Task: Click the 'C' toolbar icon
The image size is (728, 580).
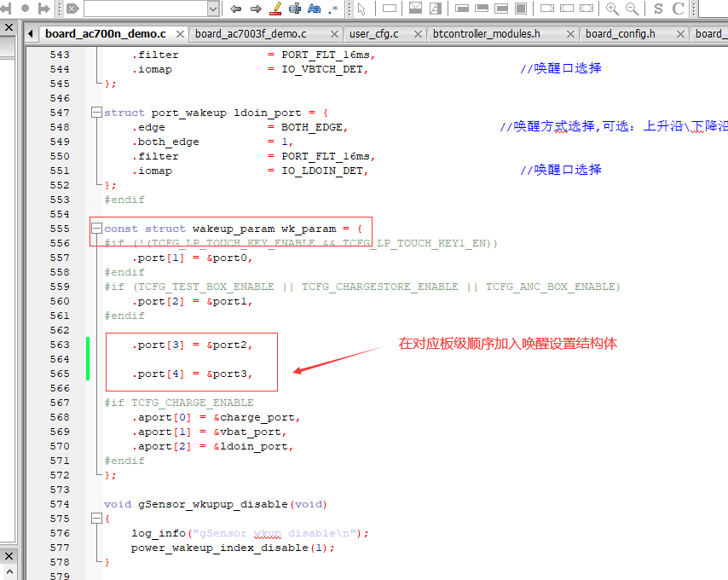Action: (678, 9)
